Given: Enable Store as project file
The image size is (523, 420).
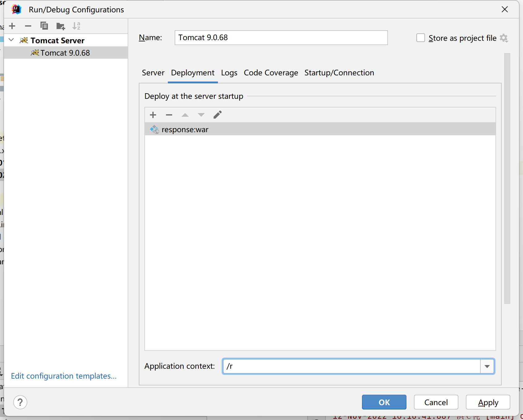Looking at the screenshot, I should pos(420,38).
